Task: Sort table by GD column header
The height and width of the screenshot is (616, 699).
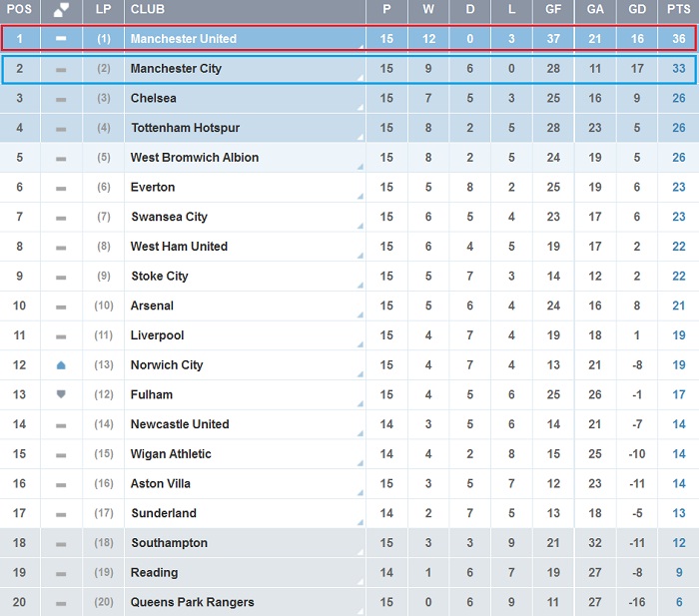Action: point(637,9)
